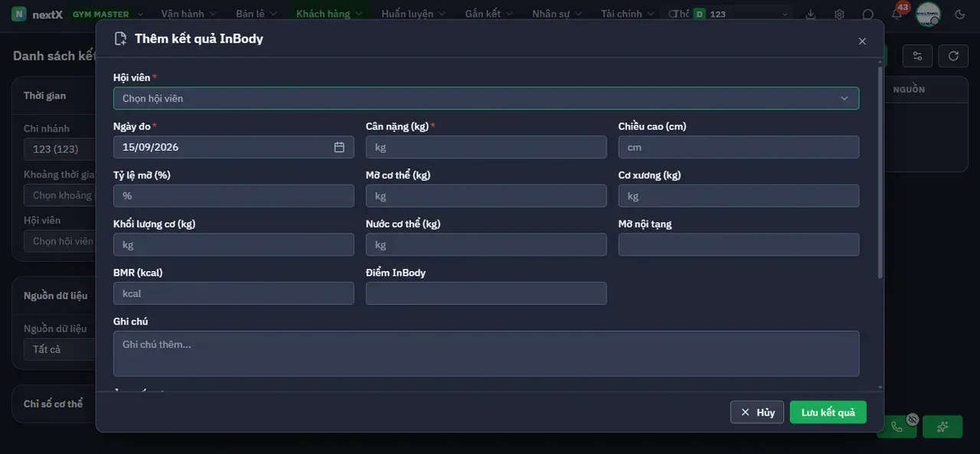Click the Cơ xương (kg) input field
This screenshot has width=980, height=454.
[x=739, y=196]
